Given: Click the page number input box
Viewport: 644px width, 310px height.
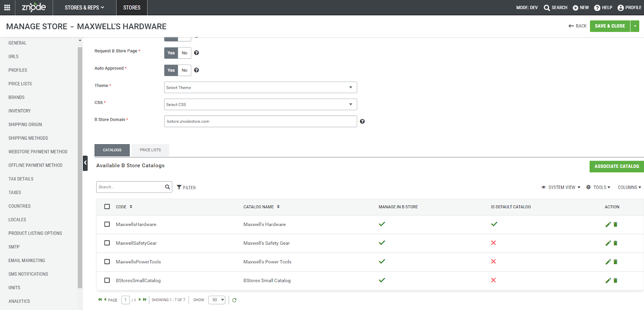Looking at the screenshot, I should 126,300.
